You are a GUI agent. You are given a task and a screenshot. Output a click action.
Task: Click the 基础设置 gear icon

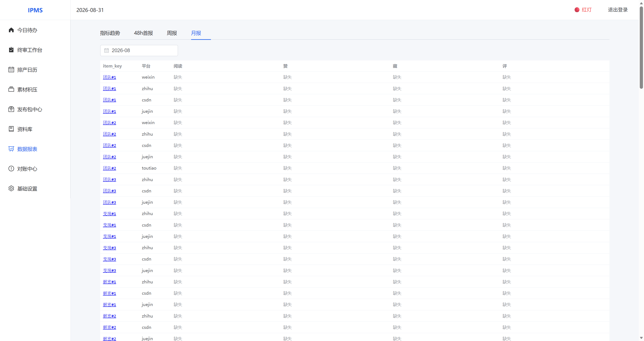click(11, 188)
